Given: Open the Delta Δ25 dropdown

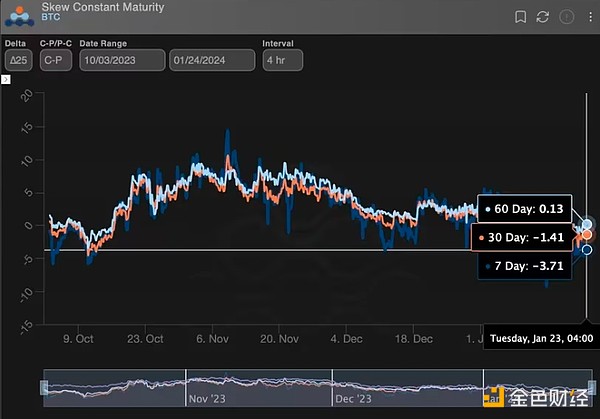Looking at the screenshot, I should [x=17, y=60].
